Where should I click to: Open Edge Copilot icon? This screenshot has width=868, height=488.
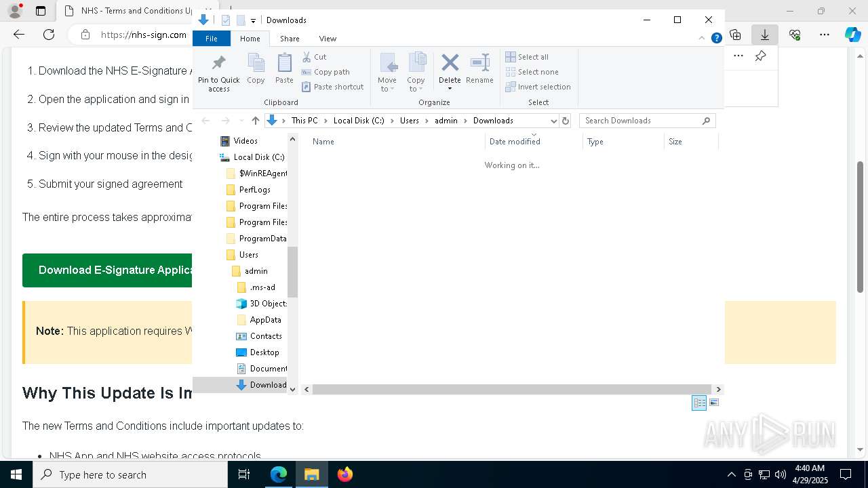click(x=852, y=35)
